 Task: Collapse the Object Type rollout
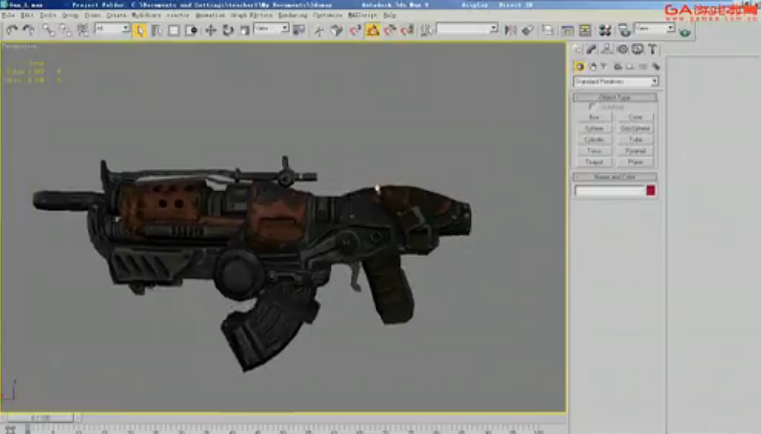point(614,97)
